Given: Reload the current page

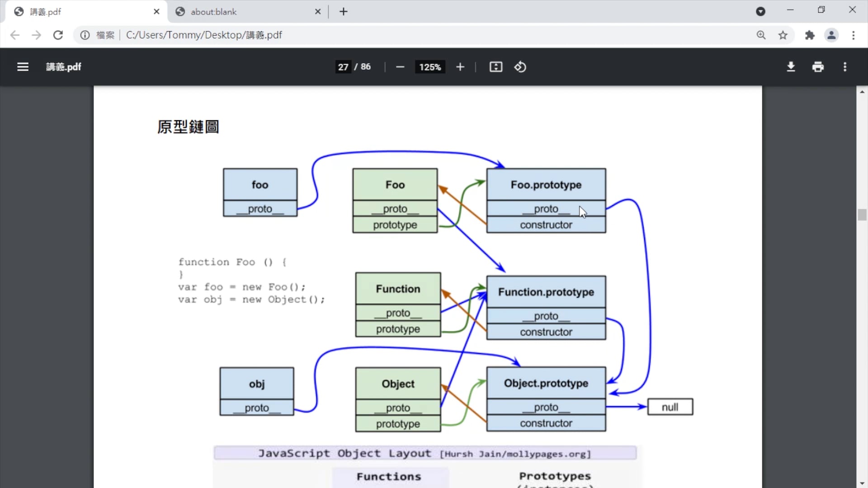Looking at the screenshot, I should (58, 35).
